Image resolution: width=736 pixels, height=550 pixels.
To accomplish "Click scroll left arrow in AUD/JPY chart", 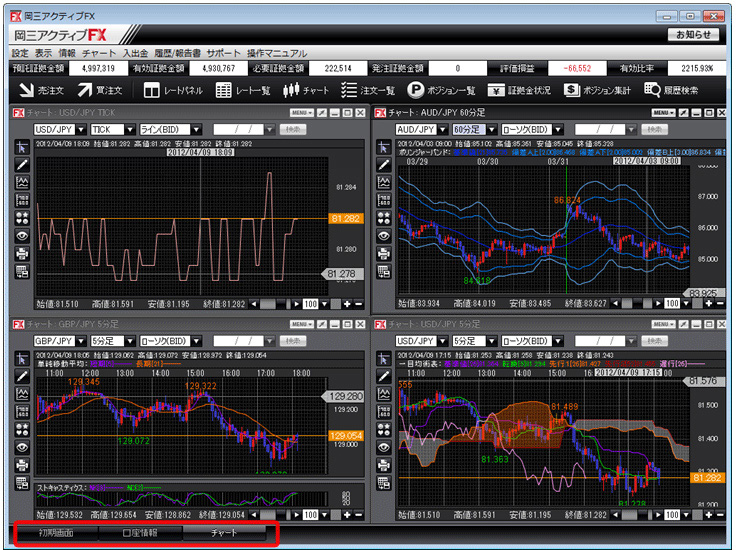I will pos(615,304).
